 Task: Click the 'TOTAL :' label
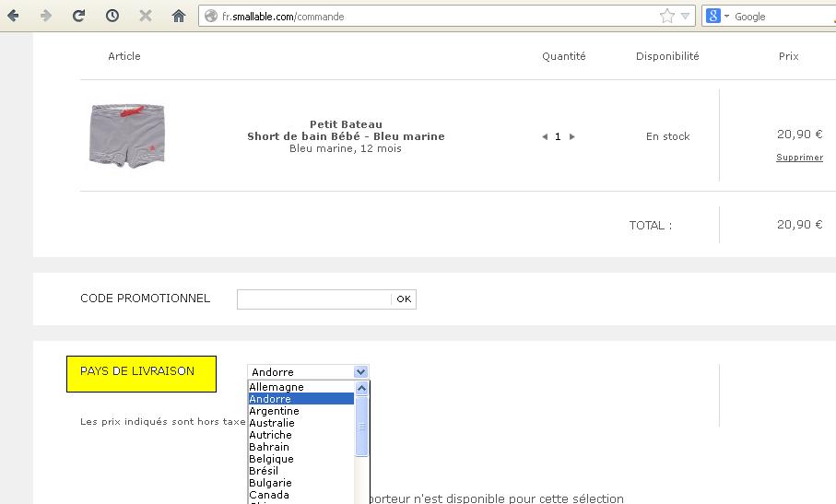[651, 226]
